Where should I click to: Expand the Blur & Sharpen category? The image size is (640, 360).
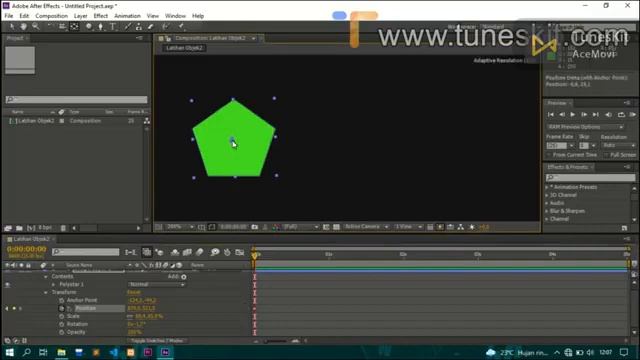(x=547, y=211)
